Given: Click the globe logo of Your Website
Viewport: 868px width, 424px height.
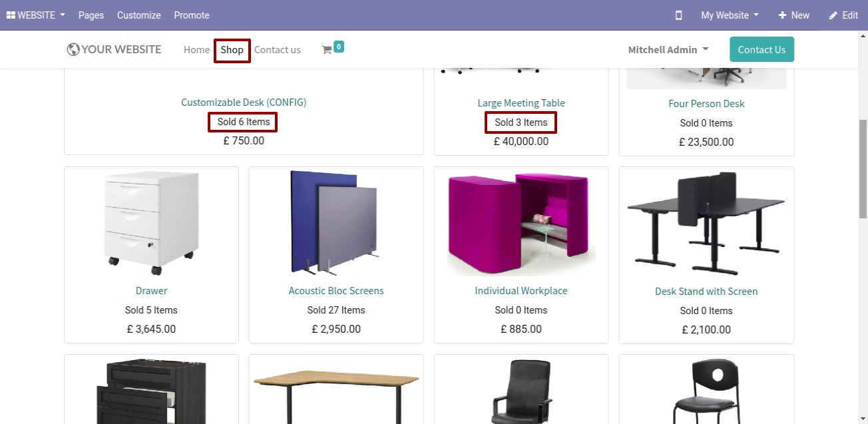Looking at the screenshot, I should [73, 49].
